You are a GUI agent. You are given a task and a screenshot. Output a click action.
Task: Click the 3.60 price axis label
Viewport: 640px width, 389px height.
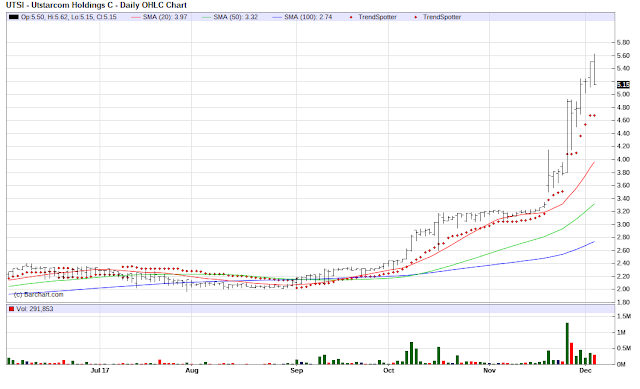[623, 185]
